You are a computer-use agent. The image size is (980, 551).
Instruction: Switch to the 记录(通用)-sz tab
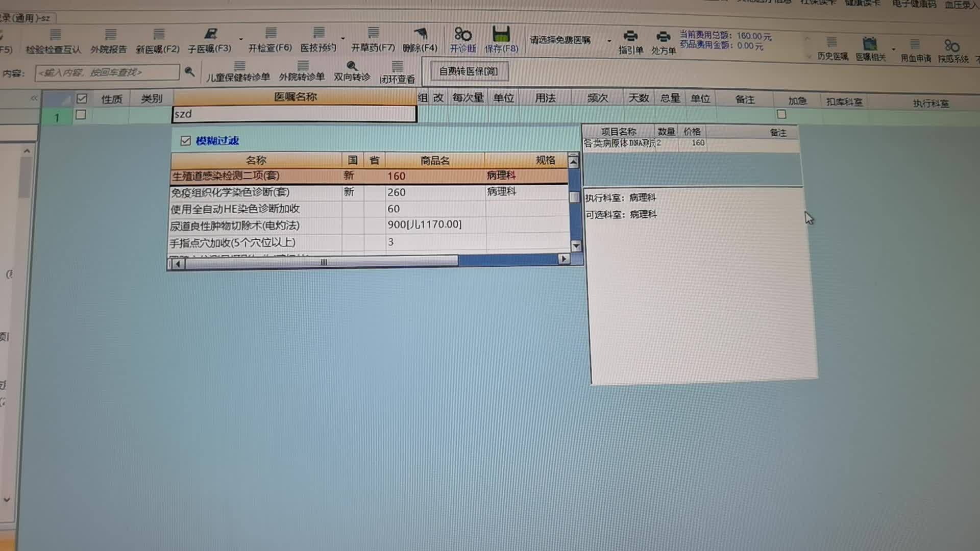(x=27, y=18)
